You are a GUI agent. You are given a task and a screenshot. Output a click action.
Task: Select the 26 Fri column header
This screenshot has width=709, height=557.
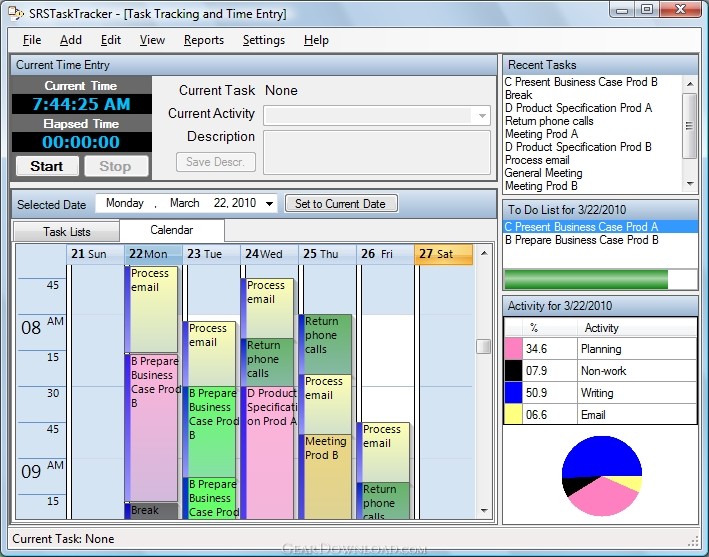pyautogui.click(x=385, y=254)
